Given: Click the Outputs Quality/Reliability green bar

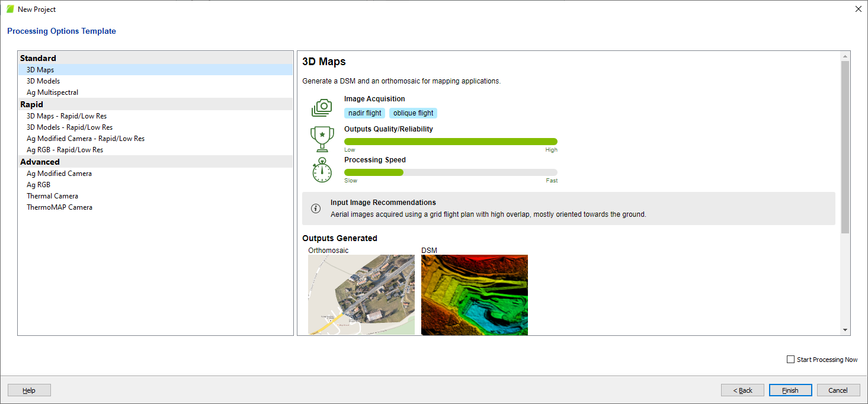Looking at the screenshot, I should point(450,142).
